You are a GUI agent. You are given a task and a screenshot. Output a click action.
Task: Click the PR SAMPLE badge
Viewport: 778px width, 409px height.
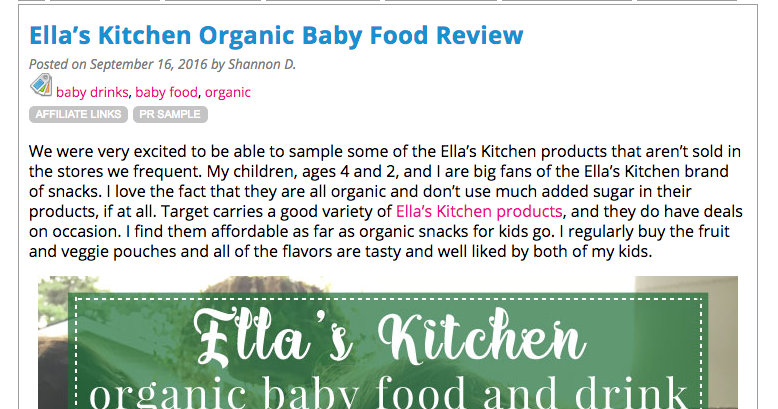tap(170, 114)
